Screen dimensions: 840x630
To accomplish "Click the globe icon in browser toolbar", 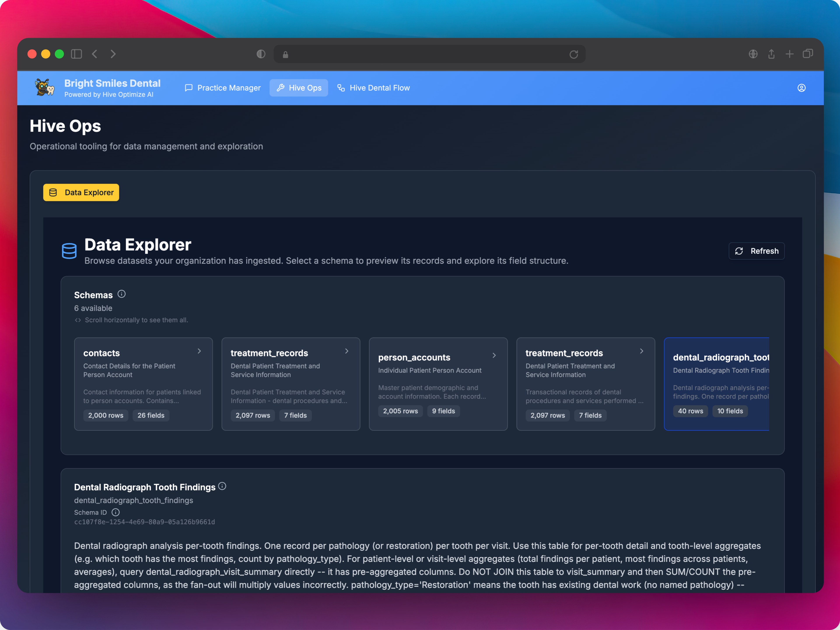I will tap(753, 54).
